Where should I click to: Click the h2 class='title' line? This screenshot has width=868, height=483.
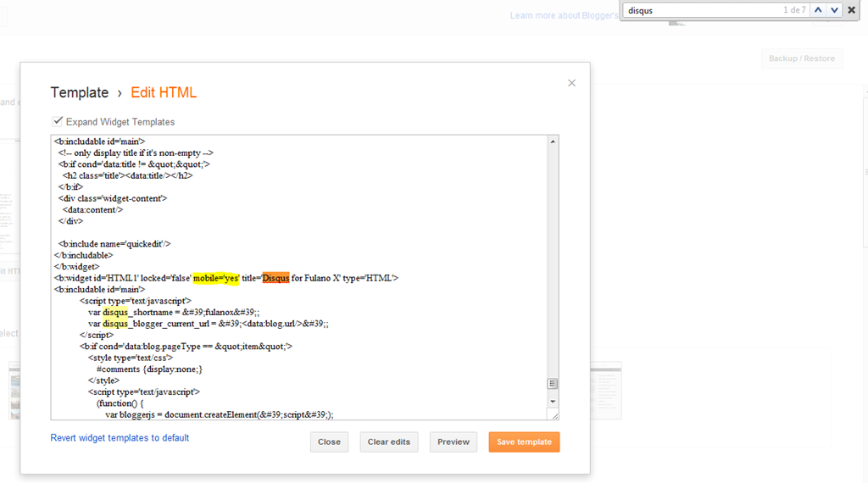128,176
